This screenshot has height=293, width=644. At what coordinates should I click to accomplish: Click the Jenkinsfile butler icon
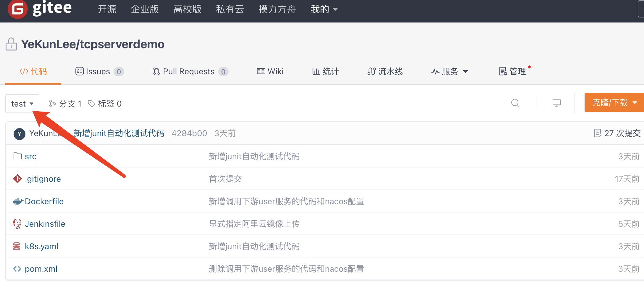17,224
